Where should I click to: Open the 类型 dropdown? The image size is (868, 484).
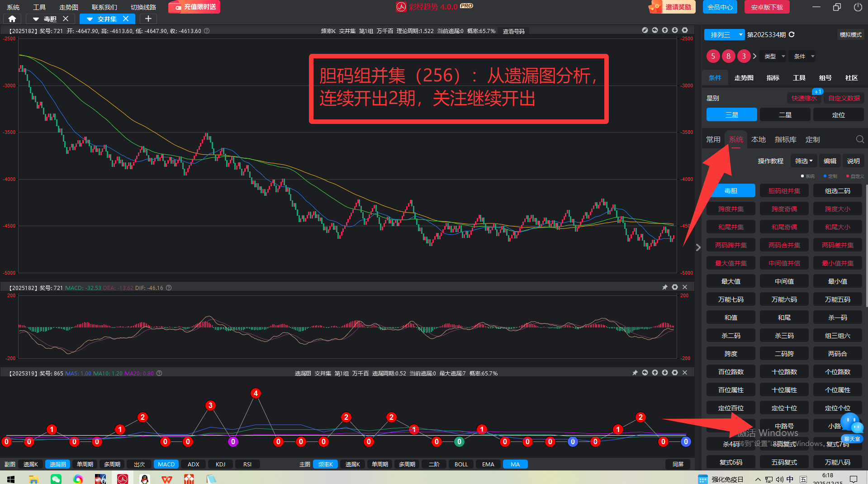pyautogui.click(x=774, y=56)
